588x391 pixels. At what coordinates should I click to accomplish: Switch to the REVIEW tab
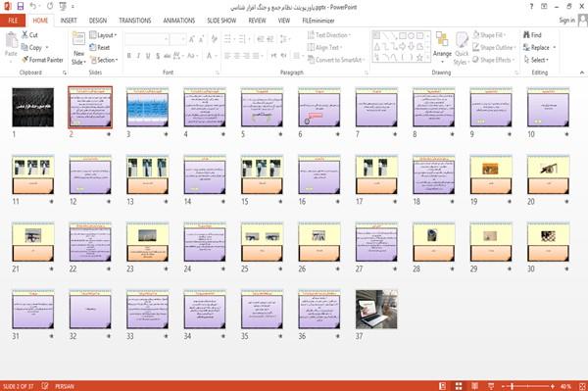click(x=257, y=21)
